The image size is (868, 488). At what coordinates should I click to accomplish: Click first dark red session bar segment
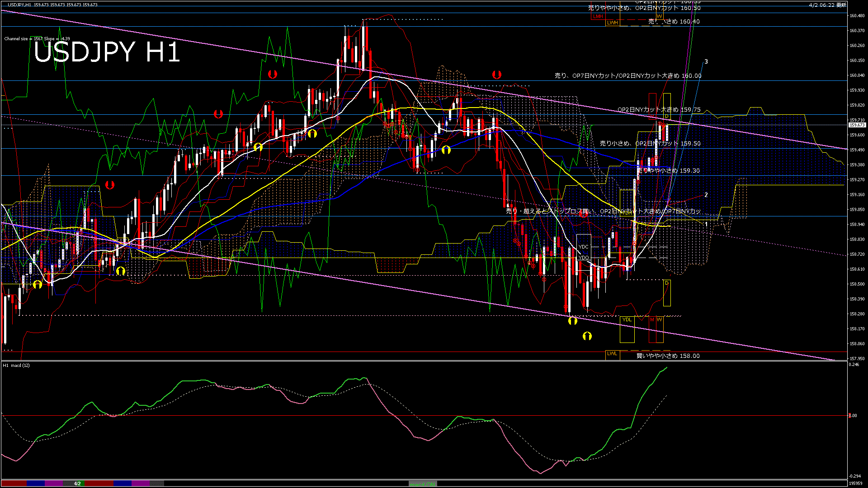pos(14,483)
